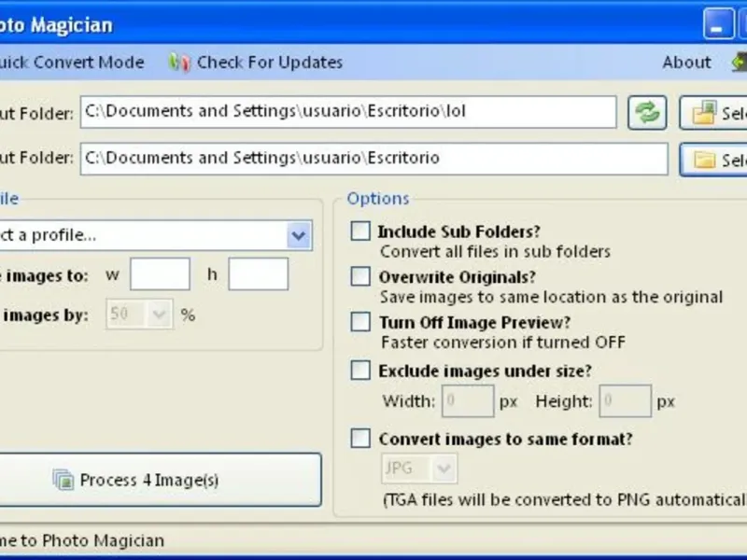Click 'Faster conversion if turned OFF' text
The height and width of the screenshot is (560, 747).
[x=503, y=343]
